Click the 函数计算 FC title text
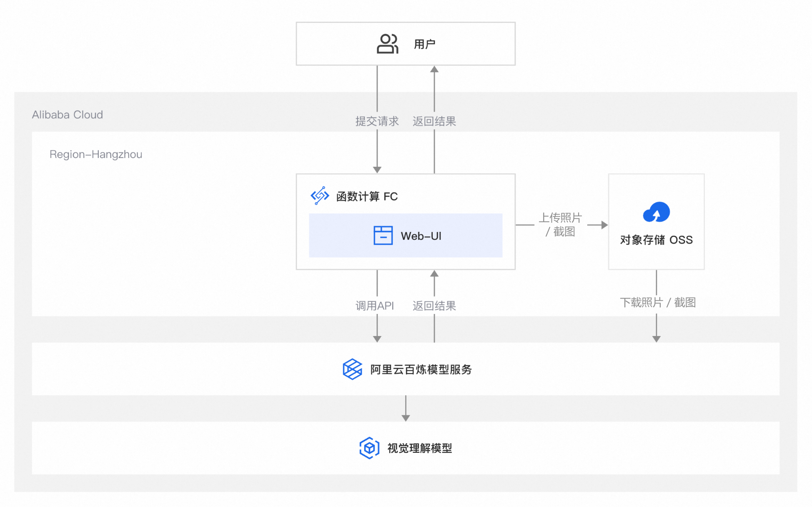This screenshot has width=812, height=507. tap(367, 196)
